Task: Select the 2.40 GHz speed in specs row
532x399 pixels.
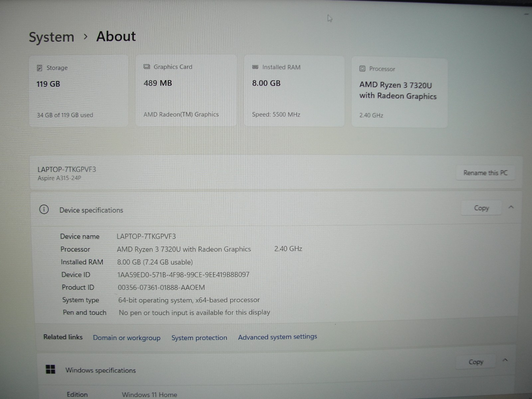Action: pos(288,249)
